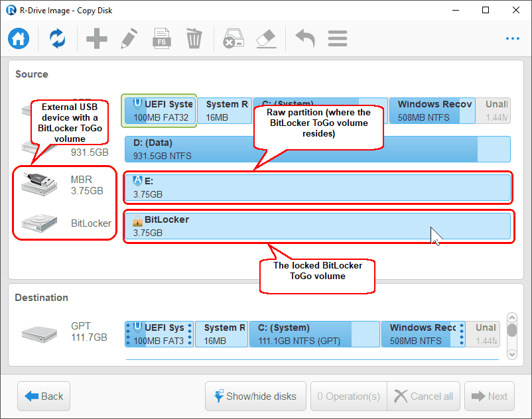Click the Back button
Viewport: 532px width, 419px height.
(x=44, y=396)
